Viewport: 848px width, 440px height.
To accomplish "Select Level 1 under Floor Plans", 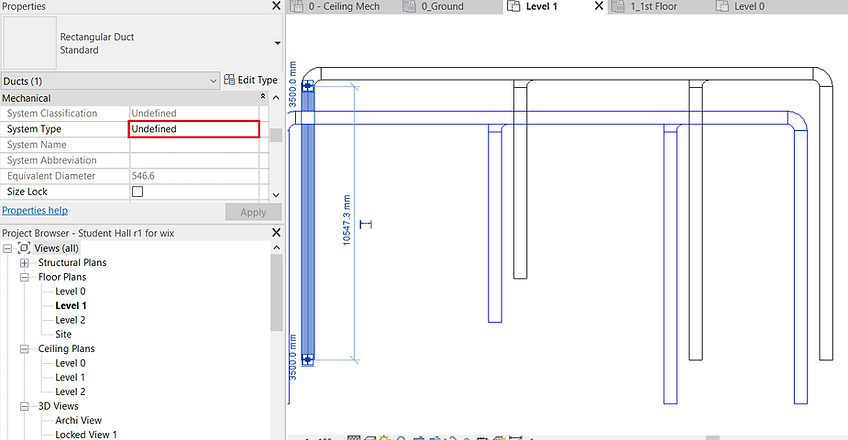I will (x=71, y=305).
